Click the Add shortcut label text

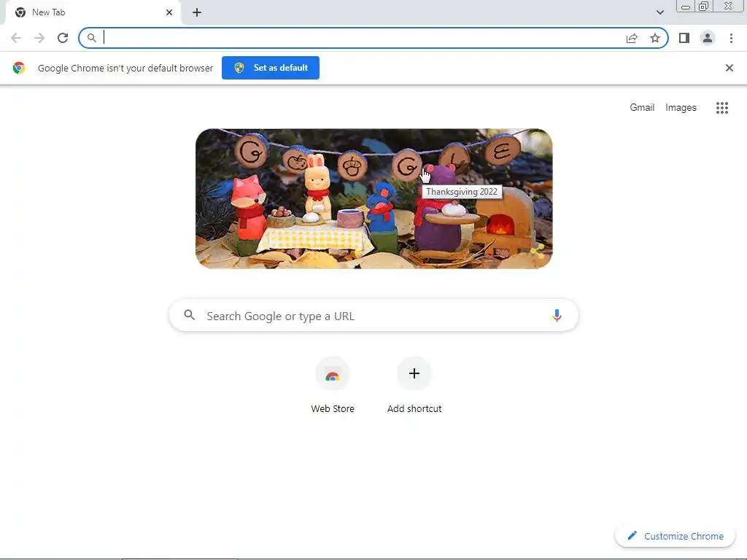[x=414, y=408]
